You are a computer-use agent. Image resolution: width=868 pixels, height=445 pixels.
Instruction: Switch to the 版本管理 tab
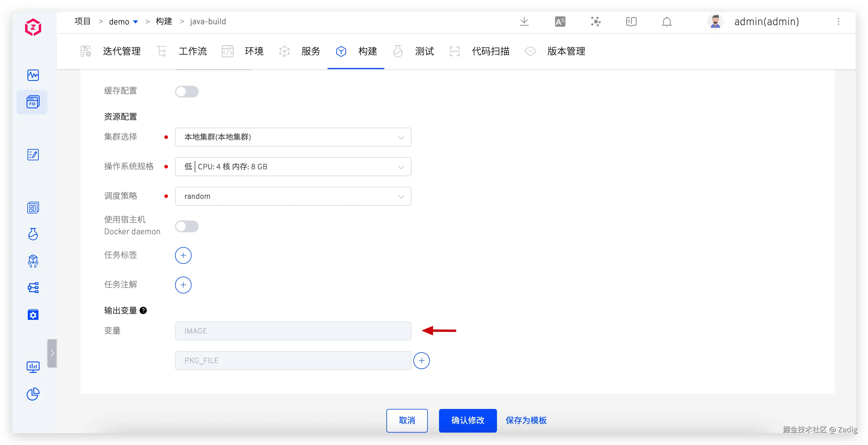pos(555,51)
